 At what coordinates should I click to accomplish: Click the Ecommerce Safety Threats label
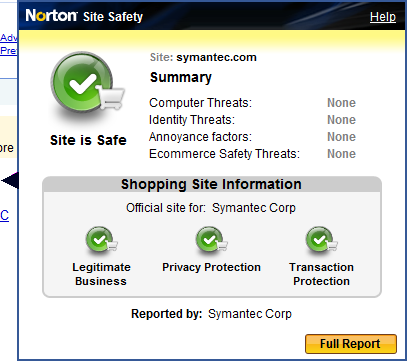[x=224, y=154]
